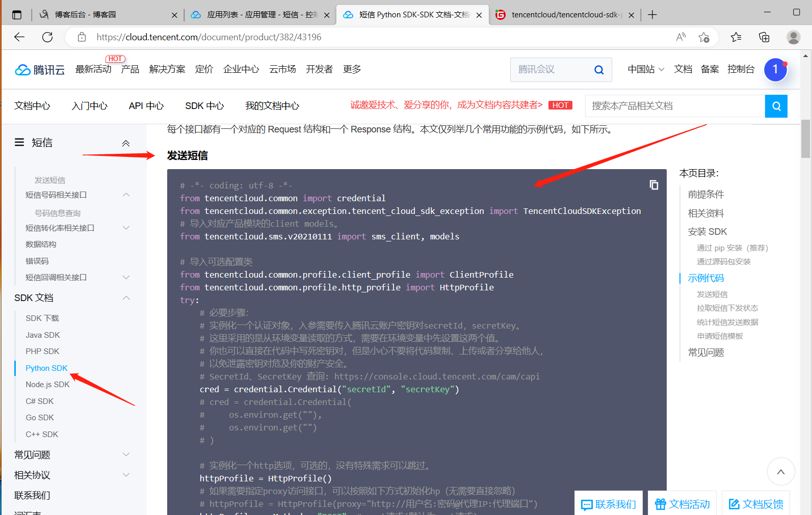This screenshot has width=812, height=515.
Task: Open a new browser tab
Action: click(x=652, y=15)
